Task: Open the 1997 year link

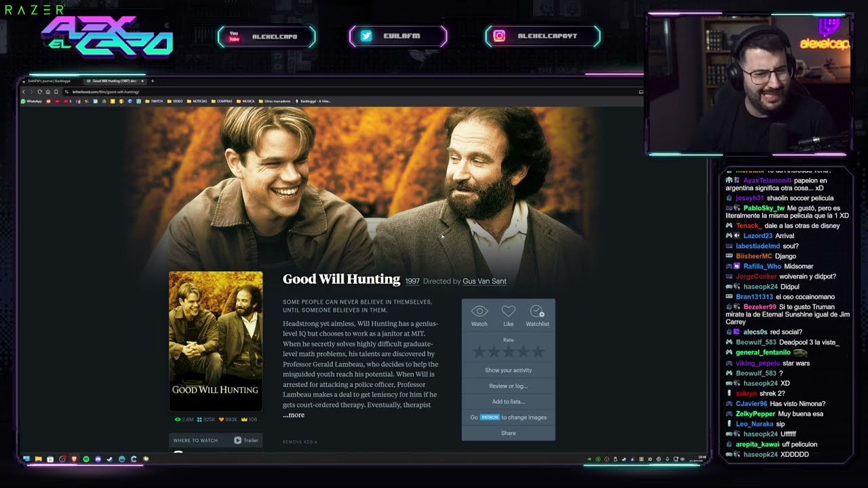Action: point(412,281)
